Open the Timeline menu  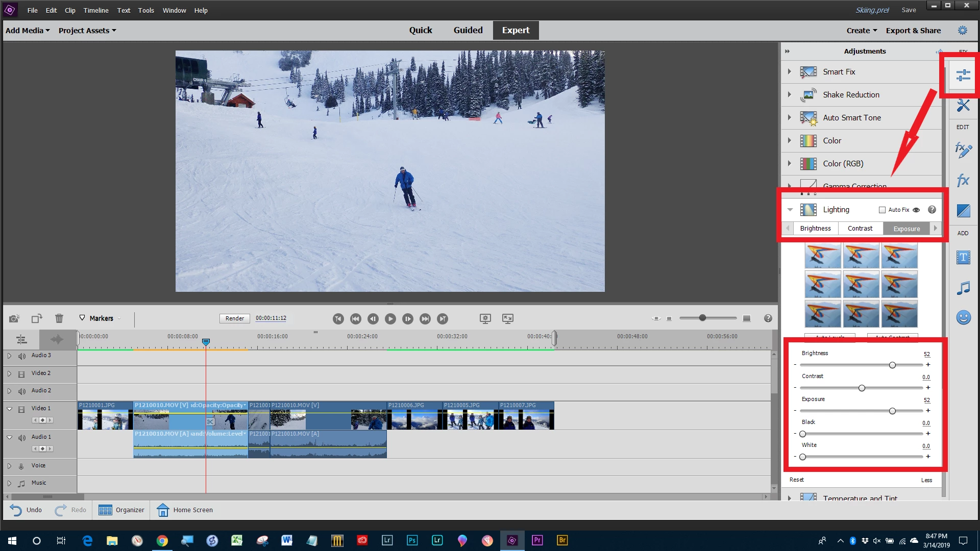[96, 10]
